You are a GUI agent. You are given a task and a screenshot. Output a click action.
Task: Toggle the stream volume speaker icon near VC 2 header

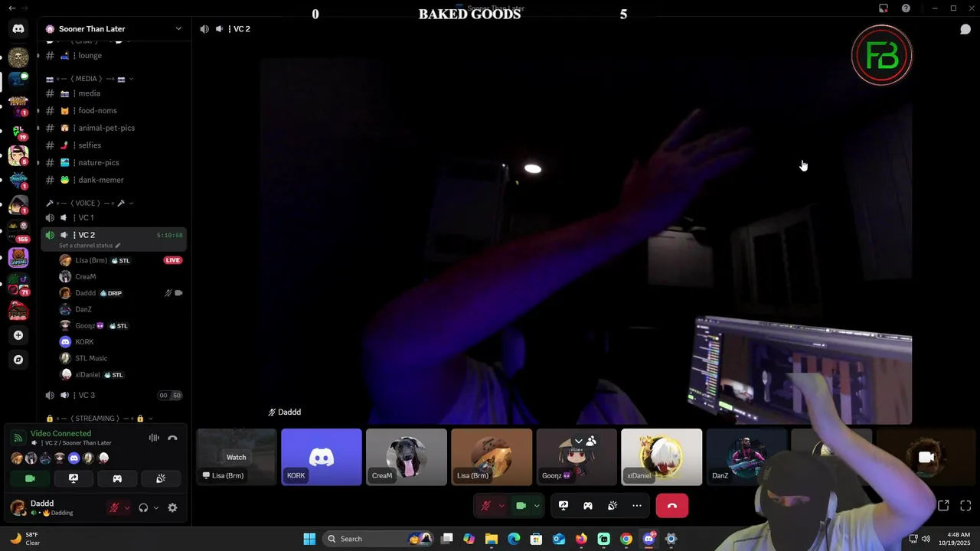204,29
